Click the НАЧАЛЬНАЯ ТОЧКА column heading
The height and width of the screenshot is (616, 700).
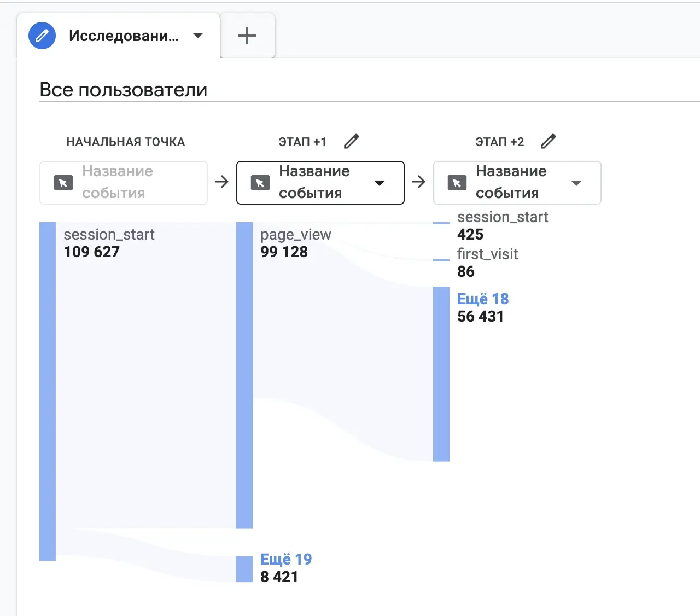[x=126, y=142]
